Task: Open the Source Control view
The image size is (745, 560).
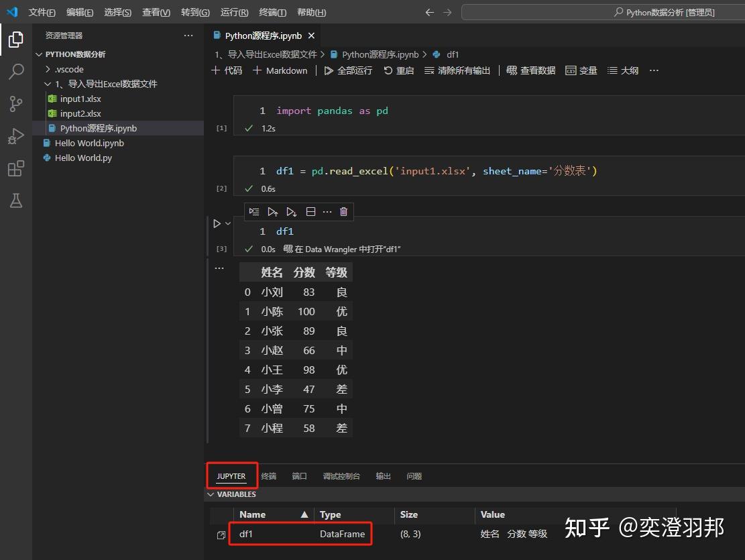Action: coord(16,103)
